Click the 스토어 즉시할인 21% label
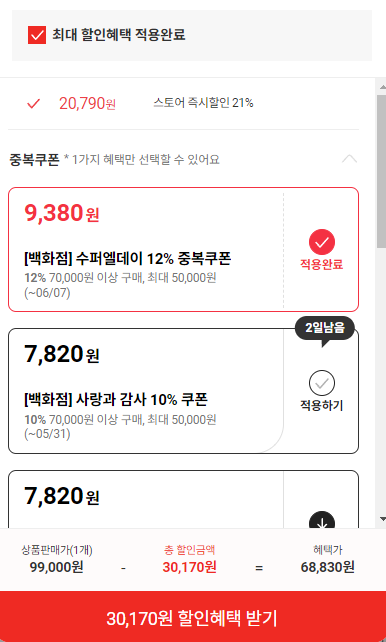 tap(203, 103)
